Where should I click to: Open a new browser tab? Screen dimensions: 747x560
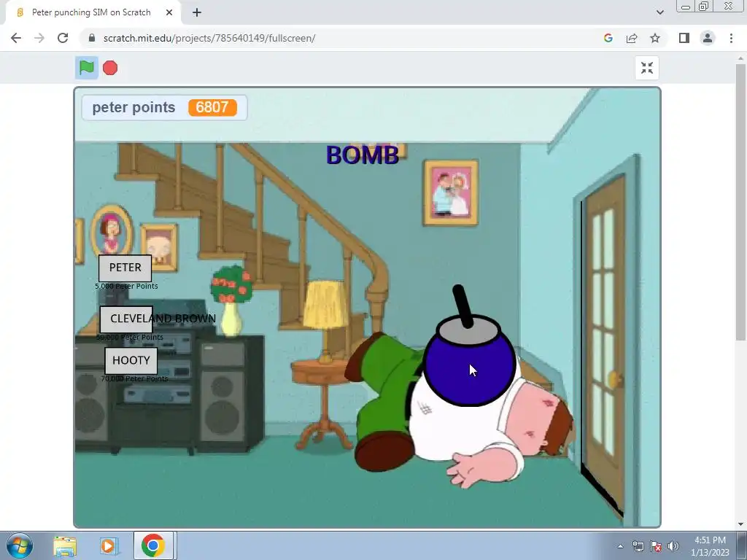(197, 12)
